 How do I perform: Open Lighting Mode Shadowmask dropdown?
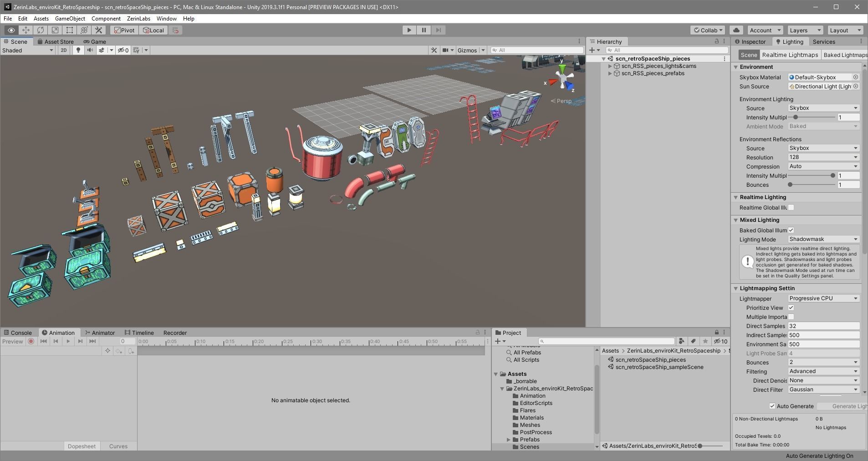(x=824, y=239)
